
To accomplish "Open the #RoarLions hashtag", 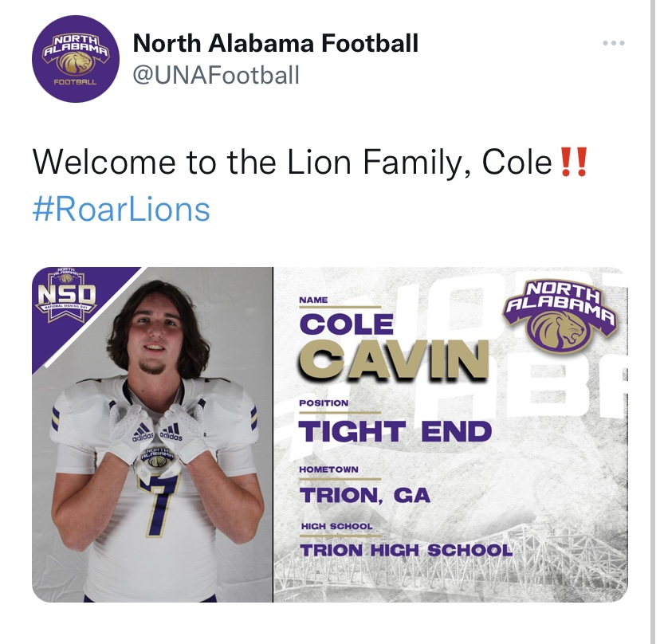I will (x=121, y=209).
